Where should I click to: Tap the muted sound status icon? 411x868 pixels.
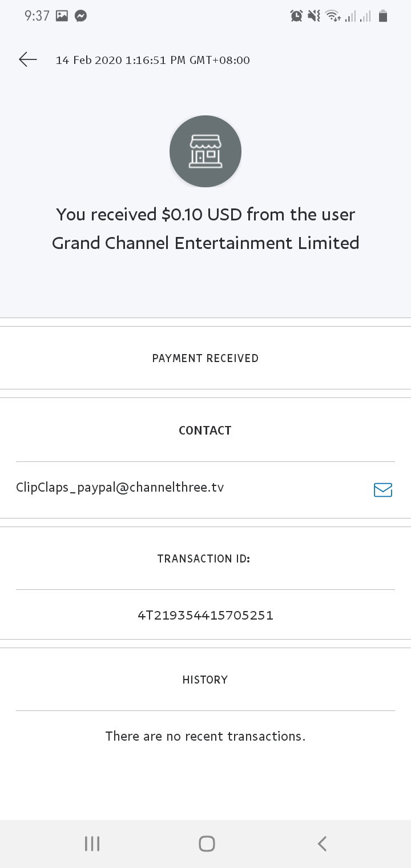pyautogui.click(x=313, y=16)
